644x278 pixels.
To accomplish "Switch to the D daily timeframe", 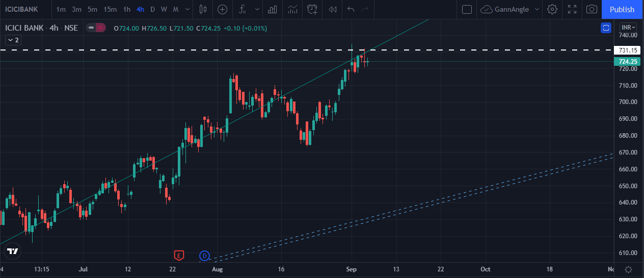I will tap(152, 9).
